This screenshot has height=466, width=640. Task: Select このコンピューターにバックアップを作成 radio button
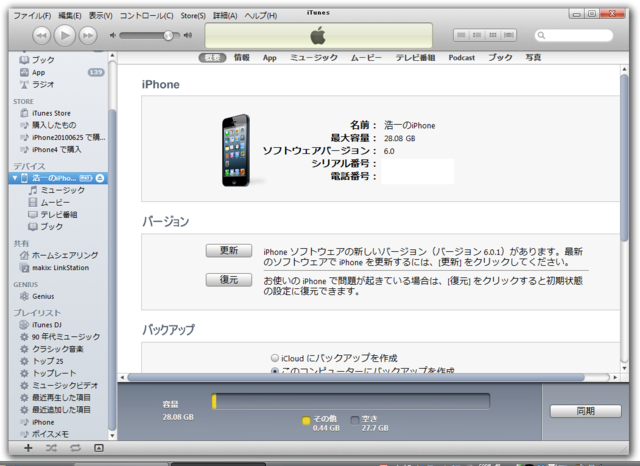(275, 371)
